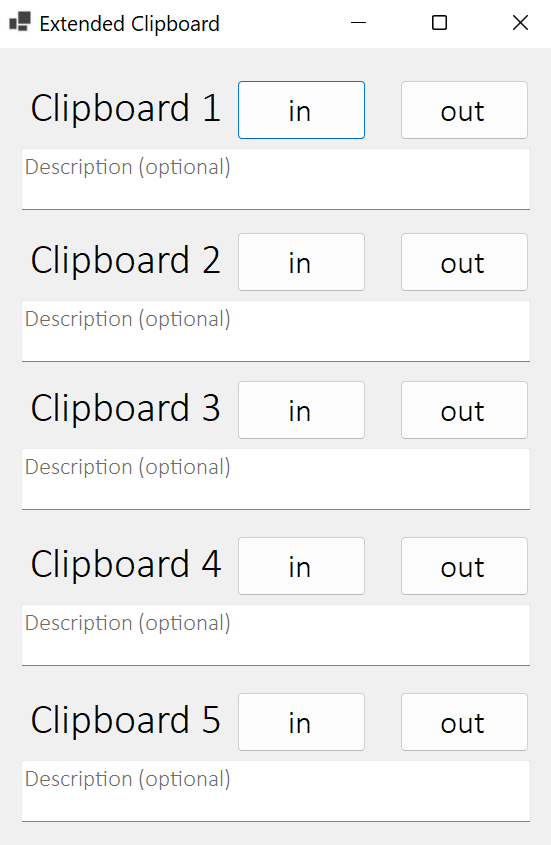
Task: Maximize the Extended Clipboard window
Action: (439, 23)
